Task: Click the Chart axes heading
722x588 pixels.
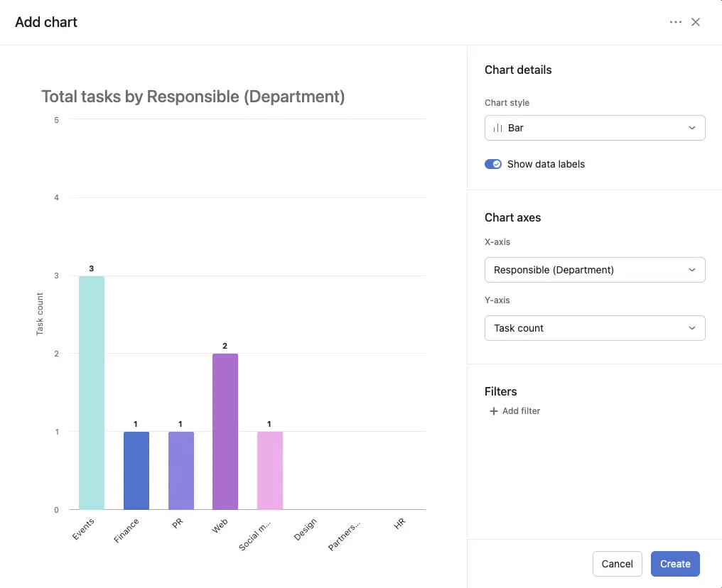Action: click(512, 217)
